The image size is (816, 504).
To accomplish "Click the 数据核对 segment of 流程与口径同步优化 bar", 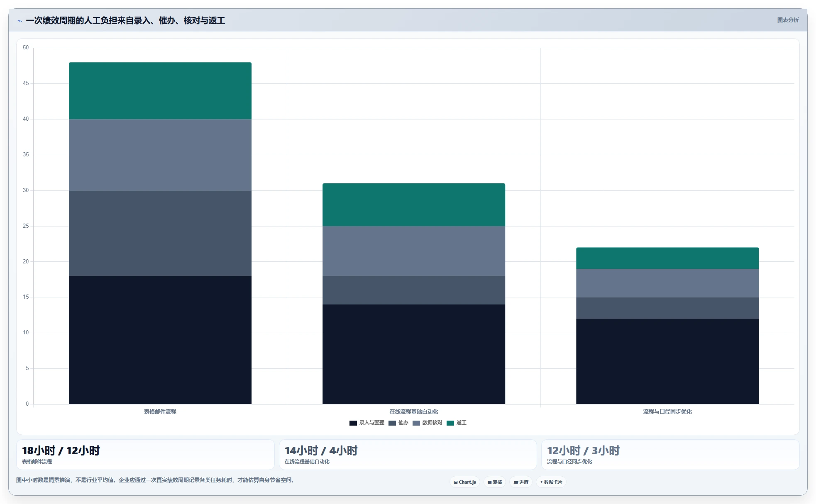I will coord(667,283).
